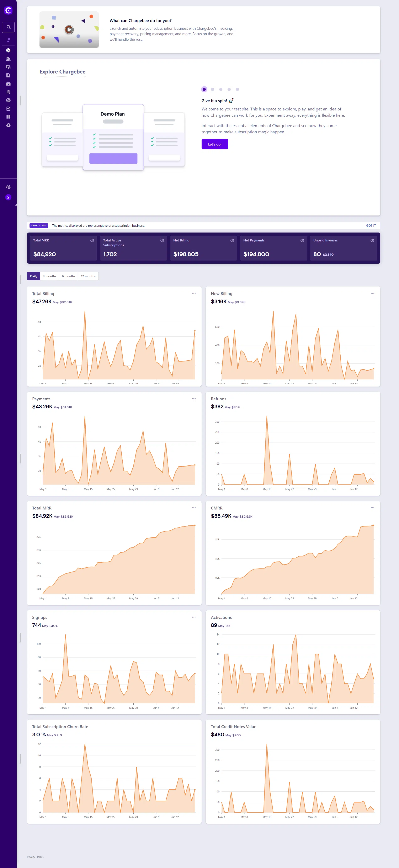The image size is (399, 868).
Task: Click the info icon on Unpaid Invoices card
Action: pos(372,240)
